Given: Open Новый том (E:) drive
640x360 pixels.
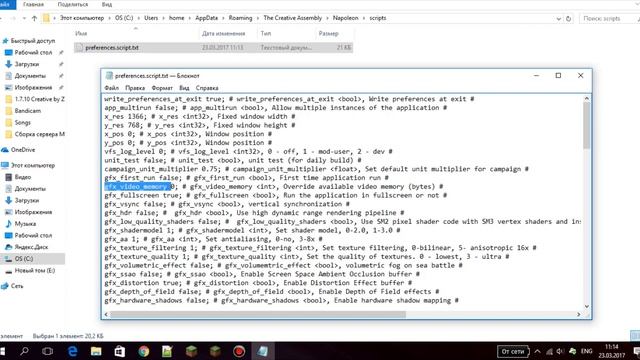Looking at the screenshot, I should tap(35, 271).
